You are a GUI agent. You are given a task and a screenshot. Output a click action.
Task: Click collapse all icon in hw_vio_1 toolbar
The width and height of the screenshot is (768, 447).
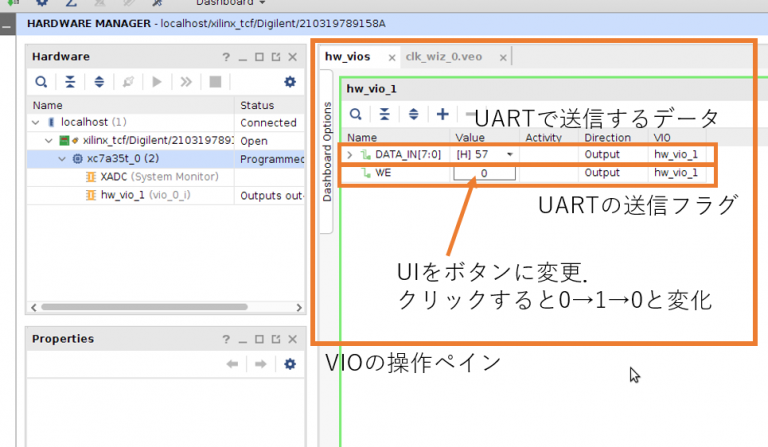click(x=384, y=114)
